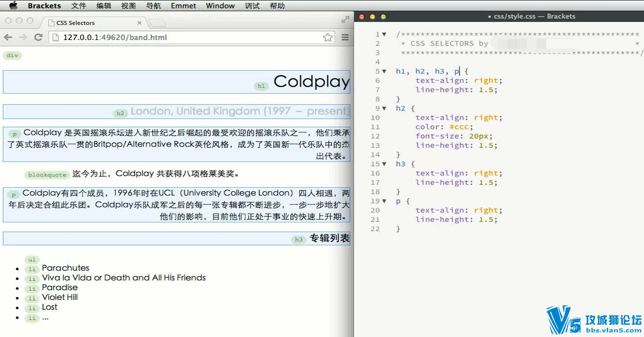This screenshot has height=337, width=644.
Task: Click the Lost list item
Action: click(49, 307)
